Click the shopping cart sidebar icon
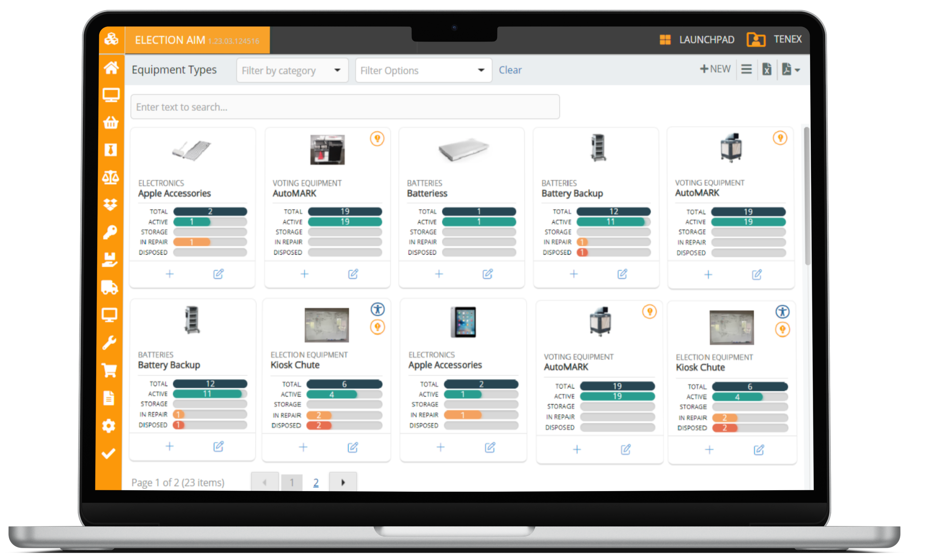 [109, 371]
